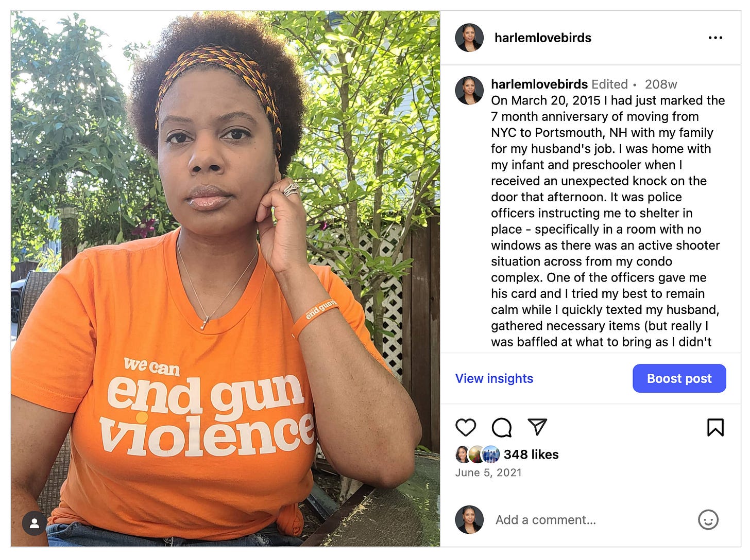The width and height of the screenshot is (750, 560).
Task: Click the main post photo
Action: pyautogui.click(x=226, y=278)
